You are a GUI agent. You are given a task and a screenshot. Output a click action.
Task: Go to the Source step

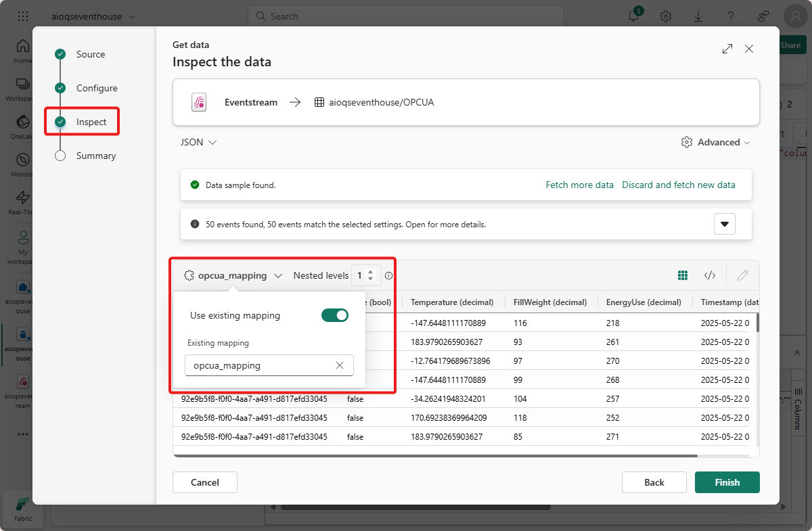(x=90, y=54)
